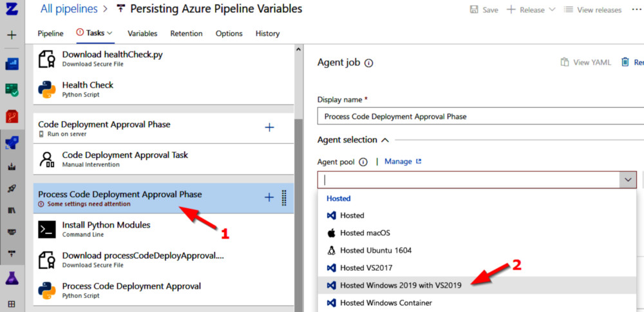Click in the Display name text field
Image resolution: width=644 pixels, height=312 pixels.
480,116
